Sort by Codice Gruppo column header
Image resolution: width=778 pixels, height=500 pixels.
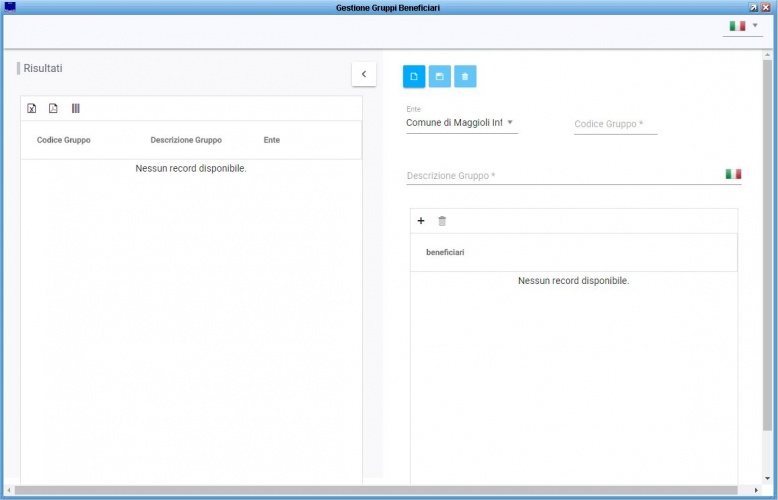coord(64,140)
